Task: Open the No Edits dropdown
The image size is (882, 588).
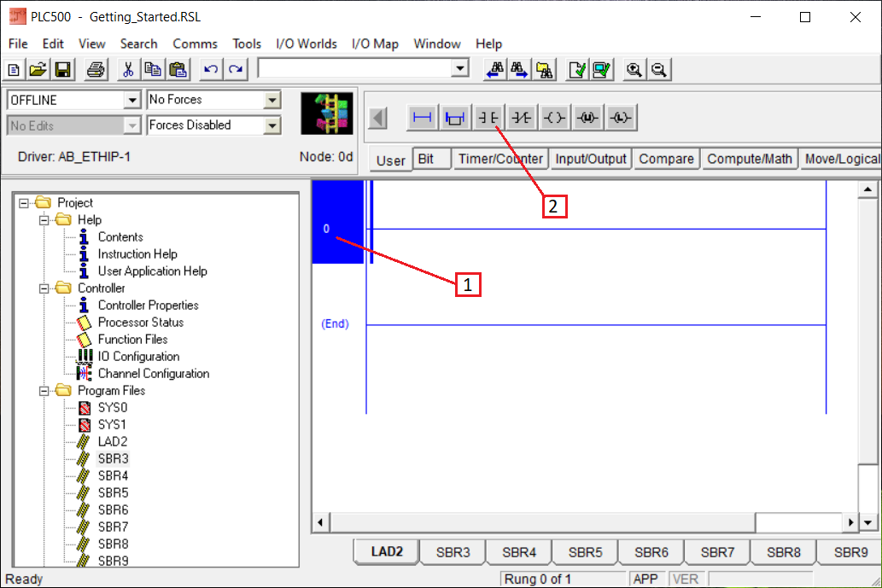Action: click(132, 125)
